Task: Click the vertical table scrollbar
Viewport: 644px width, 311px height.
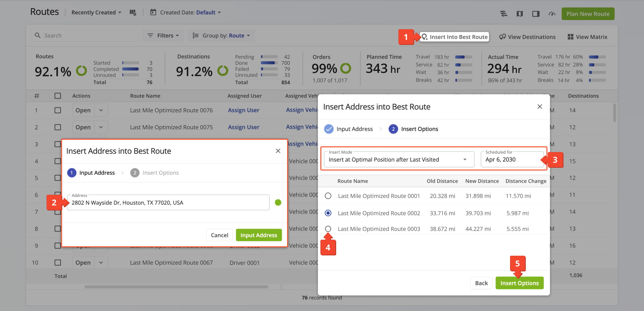Action: 614,113
